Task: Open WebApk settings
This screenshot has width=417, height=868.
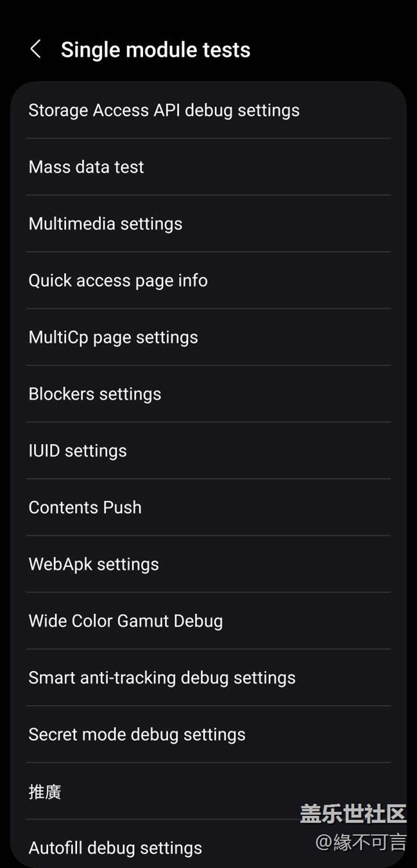Action: 94,565
